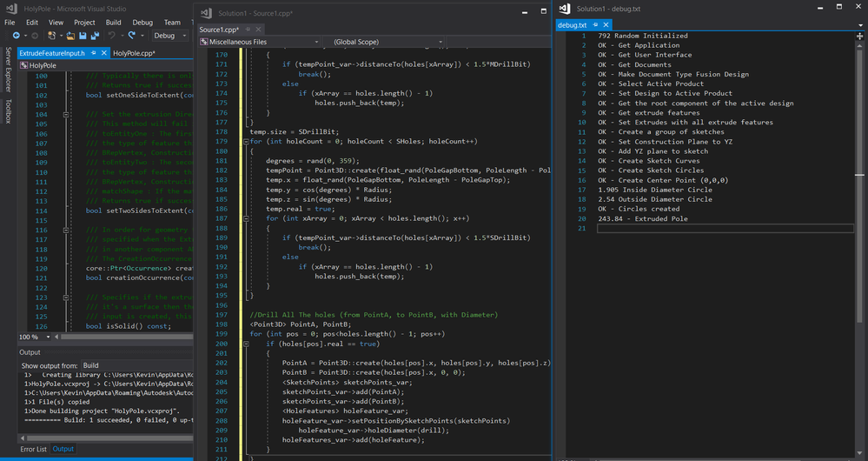Collapse the code block at line 116

[x=66, y=230]
